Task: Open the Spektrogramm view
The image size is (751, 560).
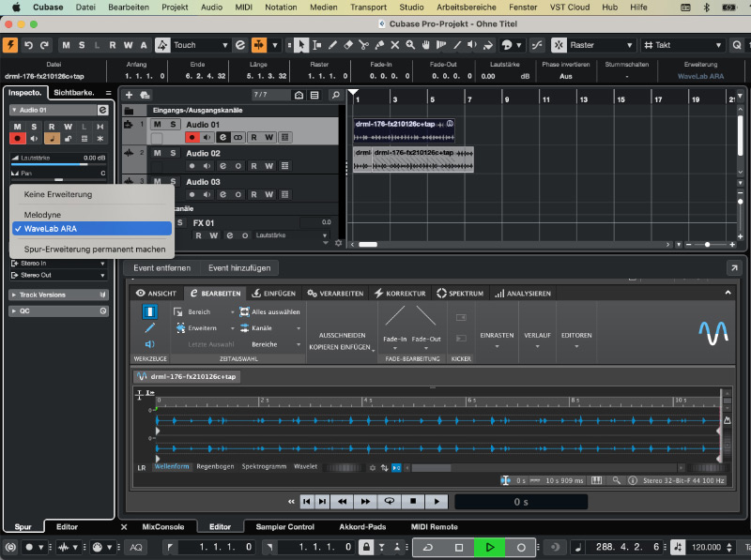Action: (265, 466)
